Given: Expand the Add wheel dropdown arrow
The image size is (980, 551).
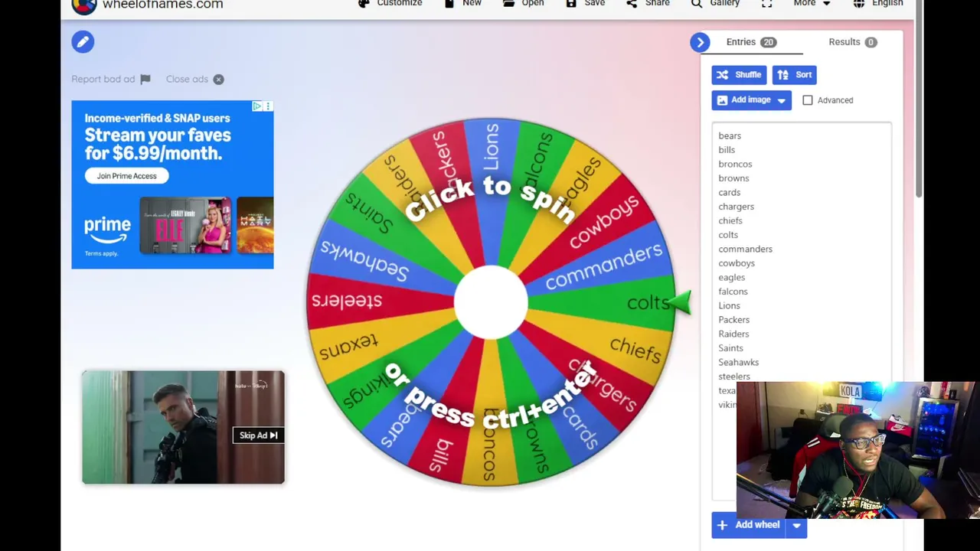Looking at the screenshot, I should pyautogui.click(x=796, y=526).
